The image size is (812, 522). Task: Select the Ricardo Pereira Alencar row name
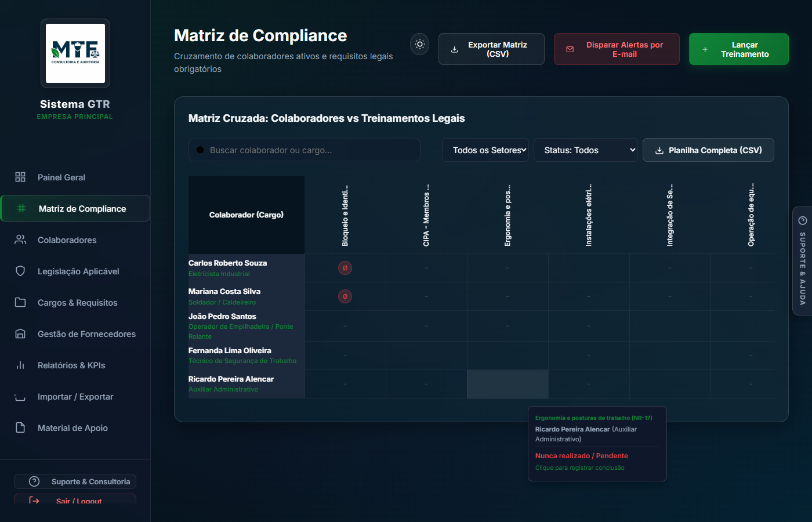pos(231,379)
